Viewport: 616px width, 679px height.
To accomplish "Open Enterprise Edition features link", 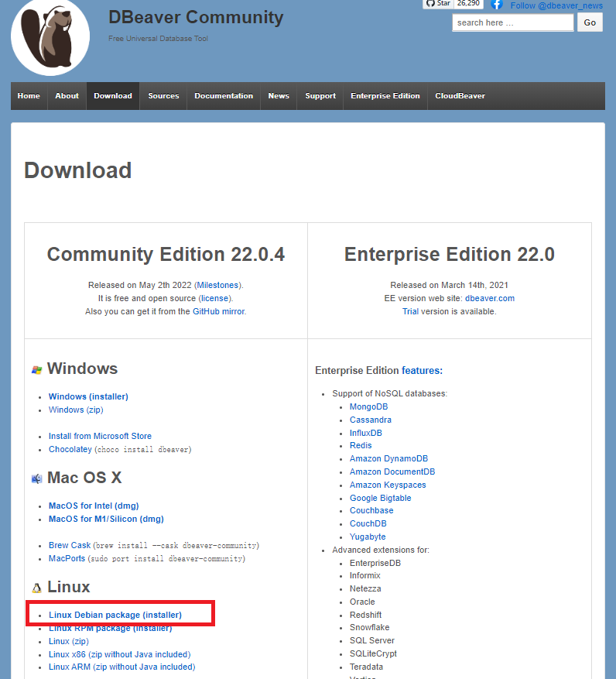I will point(422,371).
